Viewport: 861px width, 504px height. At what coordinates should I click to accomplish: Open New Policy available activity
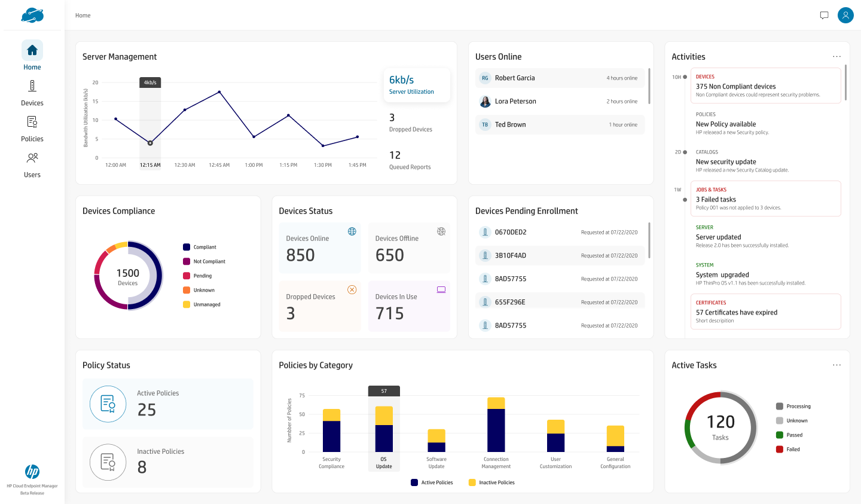766,123
